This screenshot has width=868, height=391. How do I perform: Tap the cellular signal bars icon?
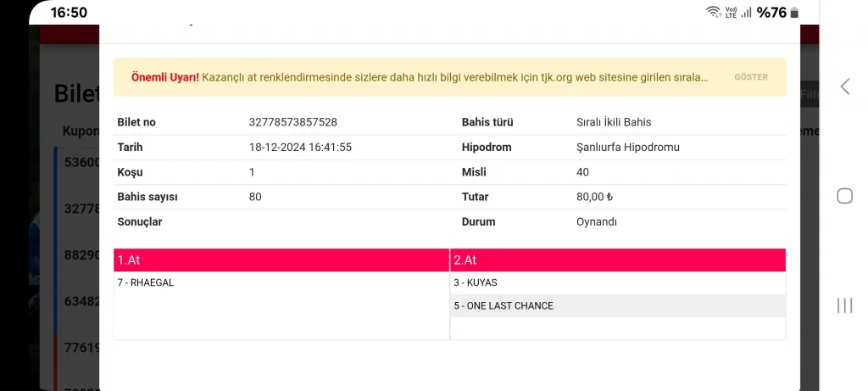[747, 12]
